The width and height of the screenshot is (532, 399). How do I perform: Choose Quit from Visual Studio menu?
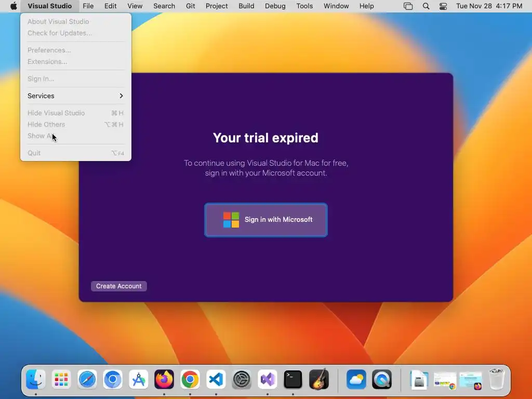click(x=76, y=153)
